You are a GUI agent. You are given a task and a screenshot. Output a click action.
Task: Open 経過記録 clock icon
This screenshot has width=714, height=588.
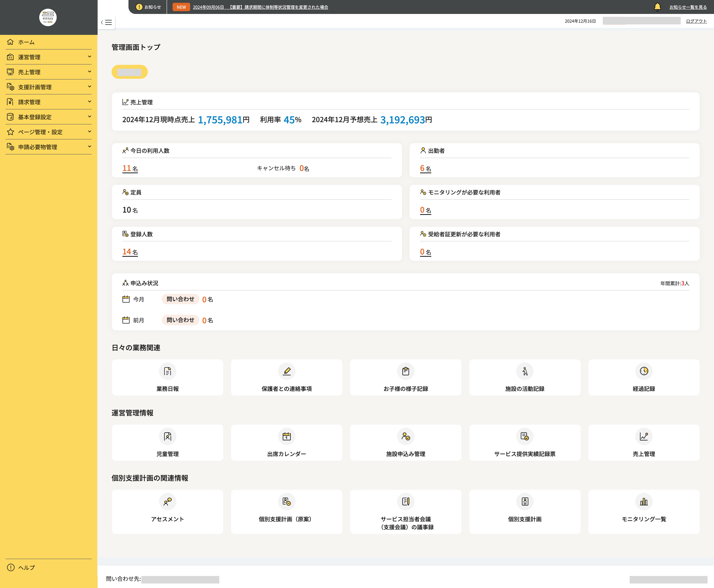[644, 371]
